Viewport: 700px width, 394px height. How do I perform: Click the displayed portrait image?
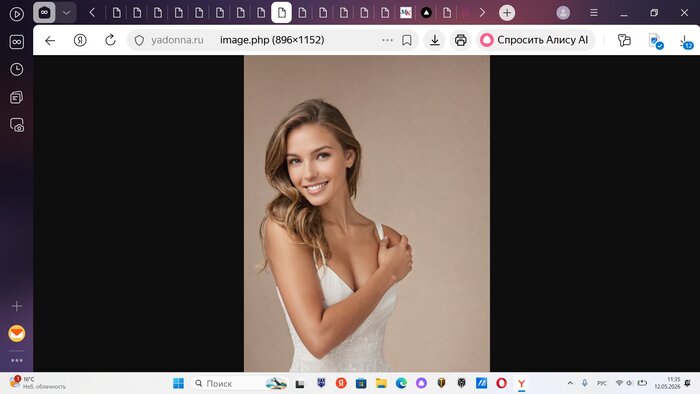(x=367, y=213)
